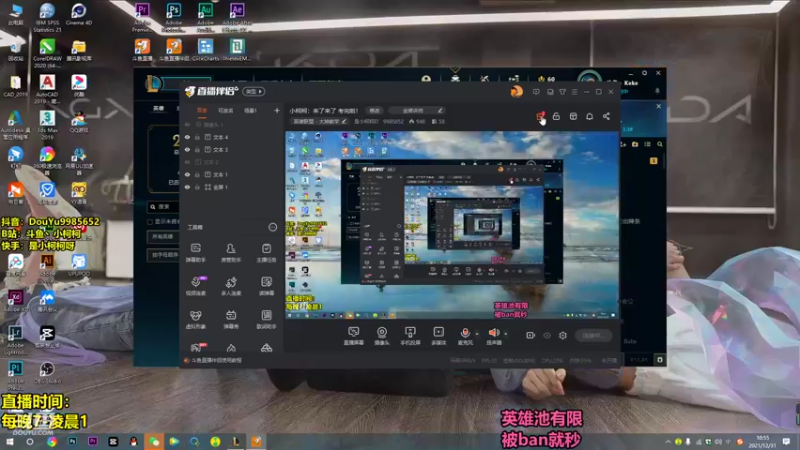
Task: Open the sort dropdown in League client
Action: pos(163,255)
